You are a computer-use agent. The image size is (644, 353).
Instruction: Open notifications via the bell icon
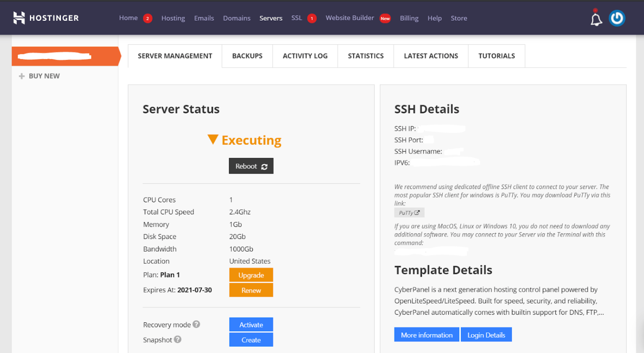click(x=596, y=18)
